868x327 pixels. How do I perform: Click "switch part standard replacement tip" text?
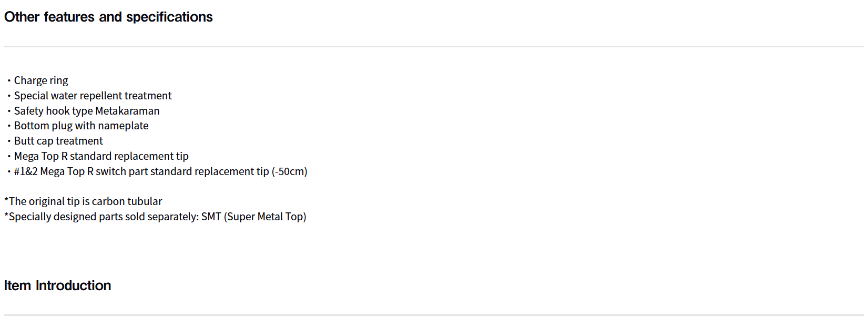(x=182, y=171)
